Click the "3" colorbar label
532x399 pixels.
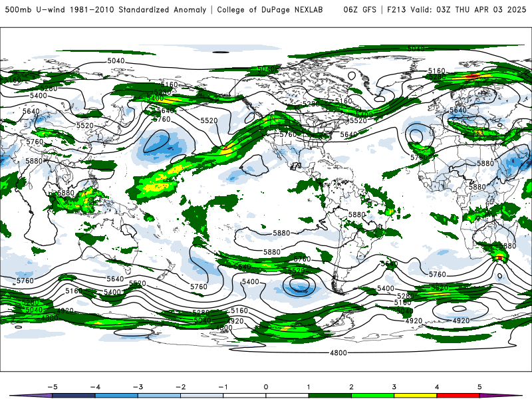[x=394, y=387]
